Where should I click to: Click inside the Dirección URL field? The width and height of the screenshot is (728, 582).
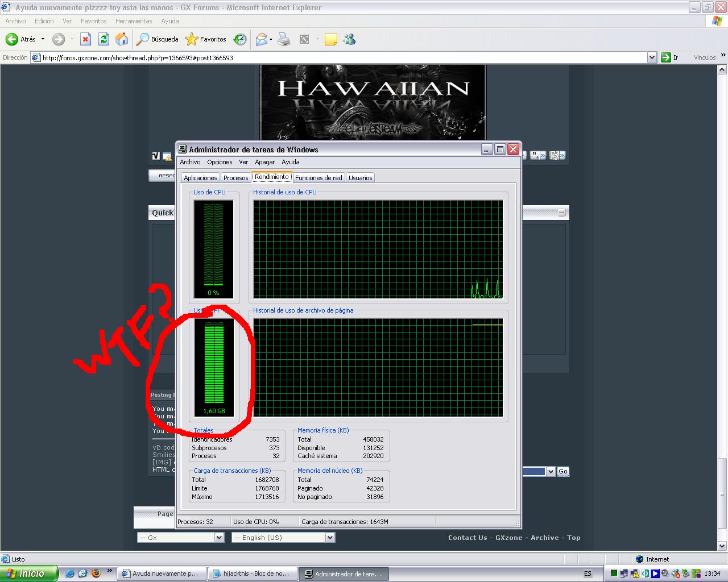point(344,57)
